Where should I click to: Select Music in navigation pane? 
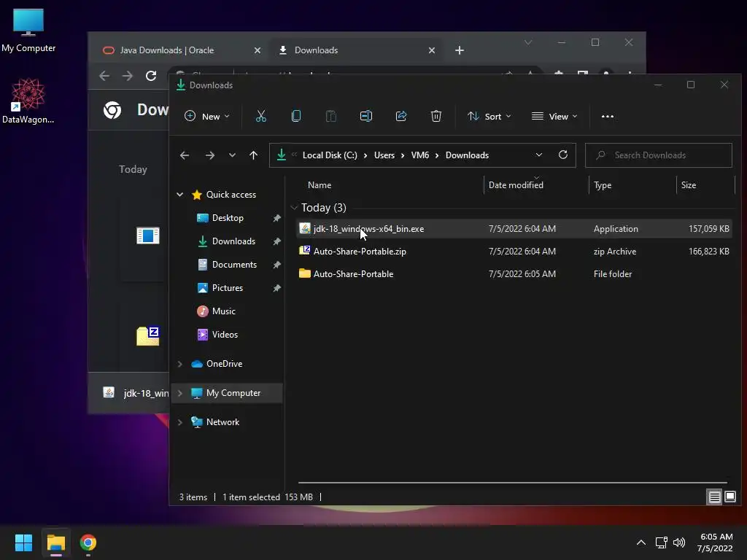pos(223,311)
